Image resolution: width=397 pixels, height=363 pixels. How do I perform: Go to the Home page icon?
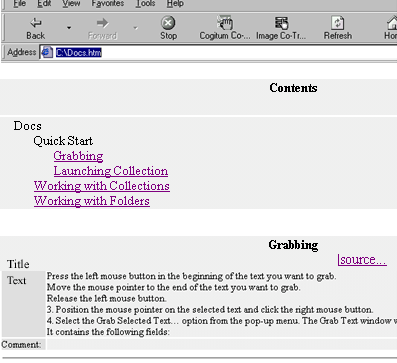392,23
